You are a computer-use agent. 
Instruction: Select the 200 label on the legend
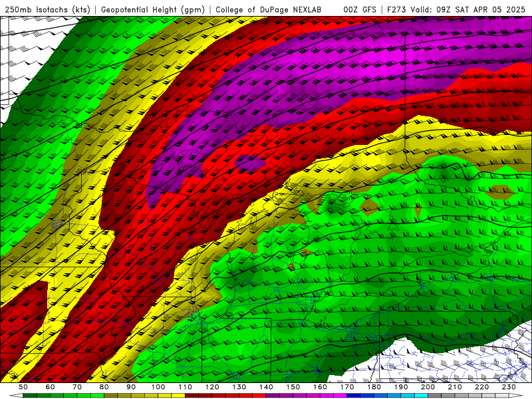pyautogui.click(x=428, y=387)
